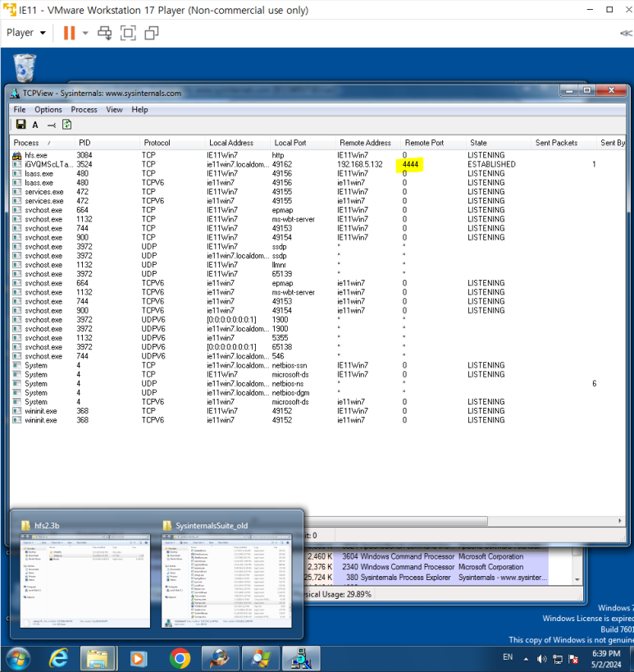Click the File Explorer taskbar icon
634x672 pixels.
pyautogui.click(x=98, y=658)
